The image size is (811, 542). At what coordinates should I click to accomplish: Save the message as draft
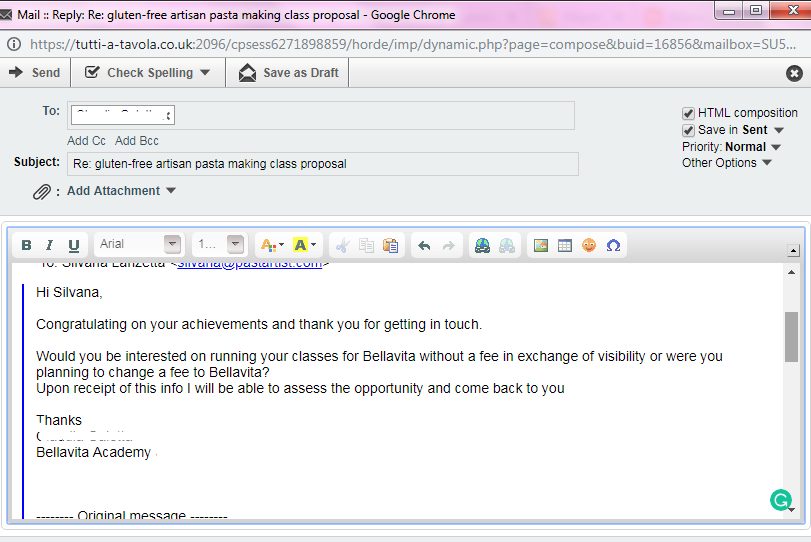(x=288, y=72)
